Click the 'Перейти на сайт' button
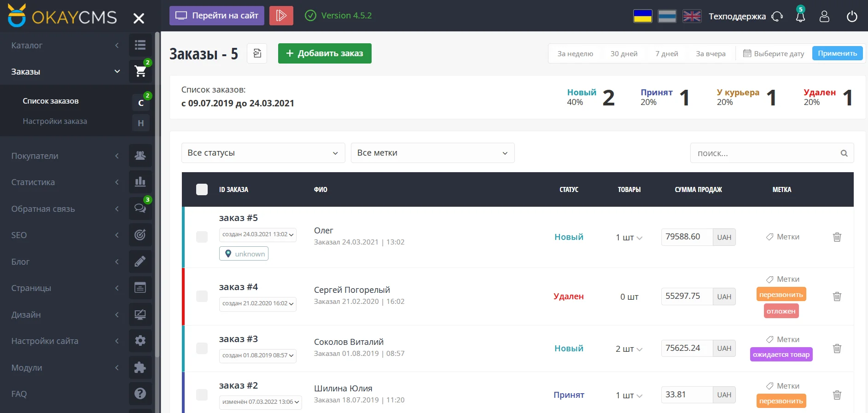868x413 pixels. 217,16
